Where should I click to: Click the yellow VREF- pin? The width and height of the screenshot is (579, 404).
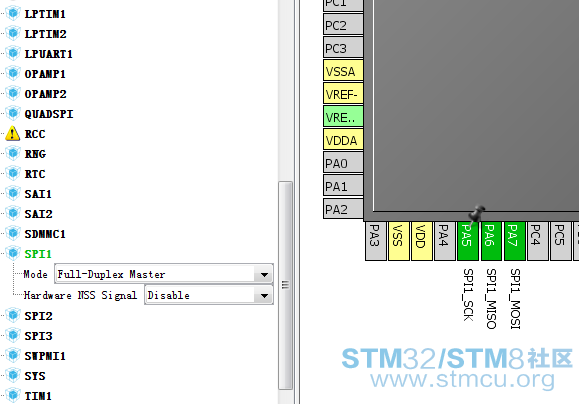pos(343,94)
